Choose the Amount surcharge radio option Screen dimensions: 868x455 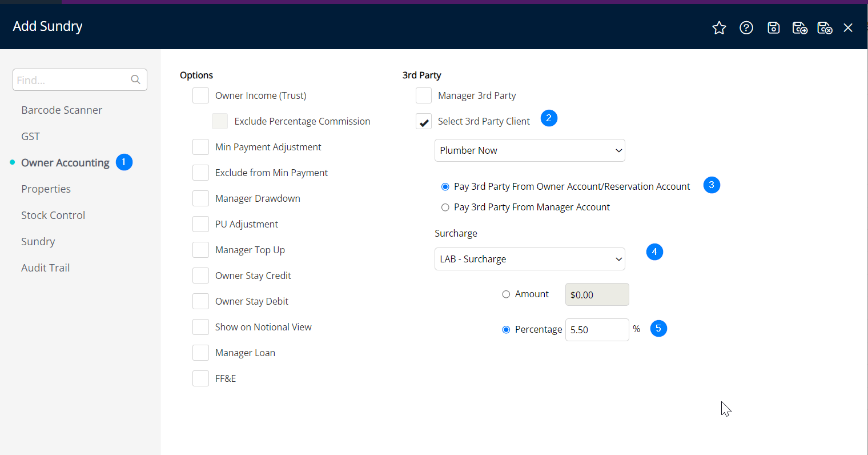506,294
